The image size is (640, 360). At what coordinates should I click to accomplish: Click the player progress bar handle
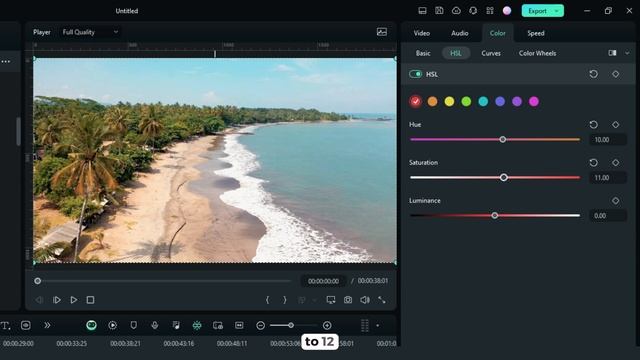tap(38, 281)
